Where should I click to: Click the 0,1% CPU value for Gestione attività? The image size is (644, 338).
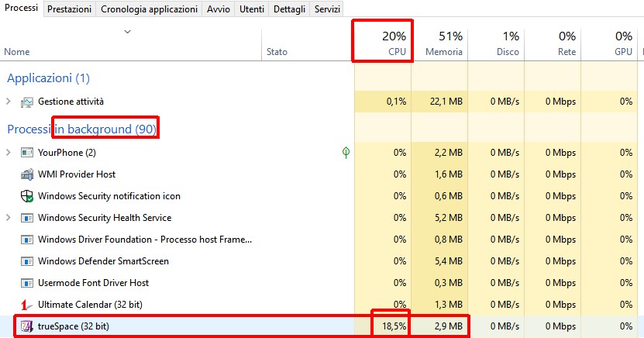[x=396, y=102]
